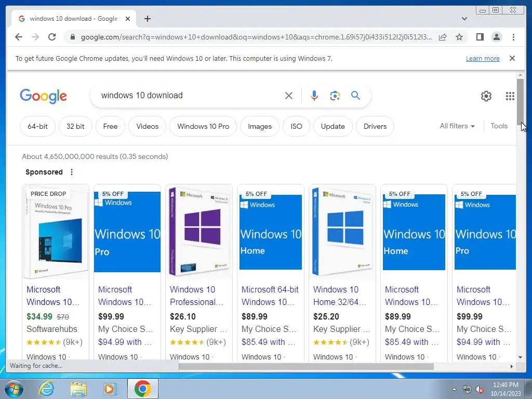Click the $25.20 price

[326, 316]
